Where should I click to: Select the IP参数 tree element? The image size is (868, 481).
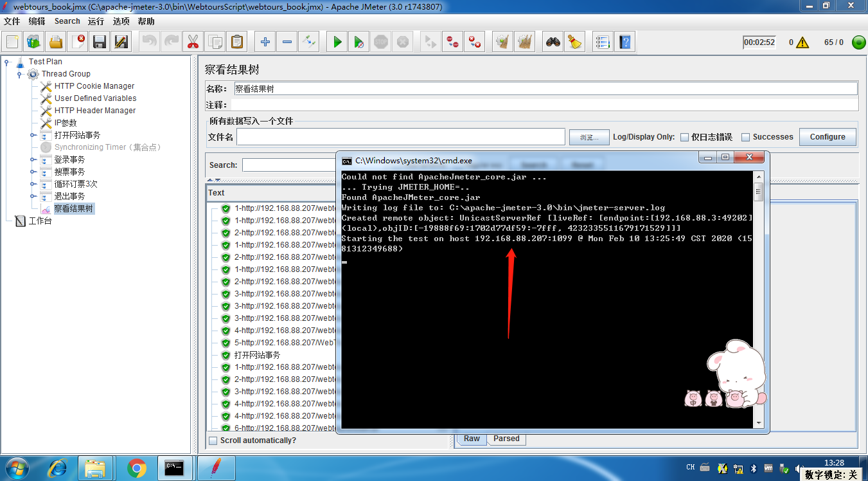[66, 123]
